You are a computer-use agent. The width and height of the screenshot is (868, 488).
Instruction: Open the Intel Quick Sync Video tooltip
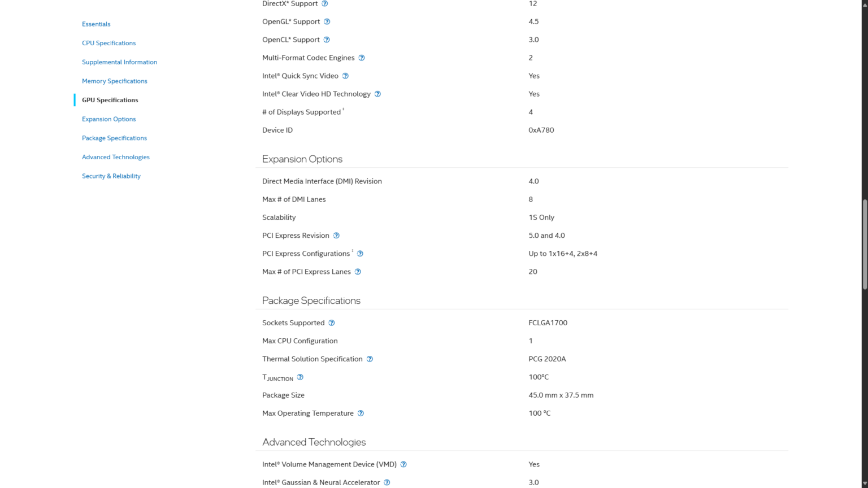coord(345,76)
